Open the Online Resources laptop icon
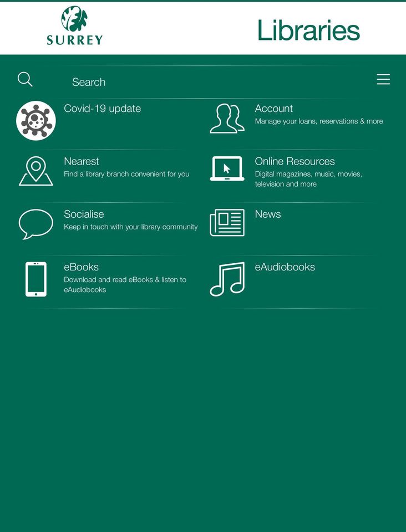406x532 pixels. click(227, 168)
